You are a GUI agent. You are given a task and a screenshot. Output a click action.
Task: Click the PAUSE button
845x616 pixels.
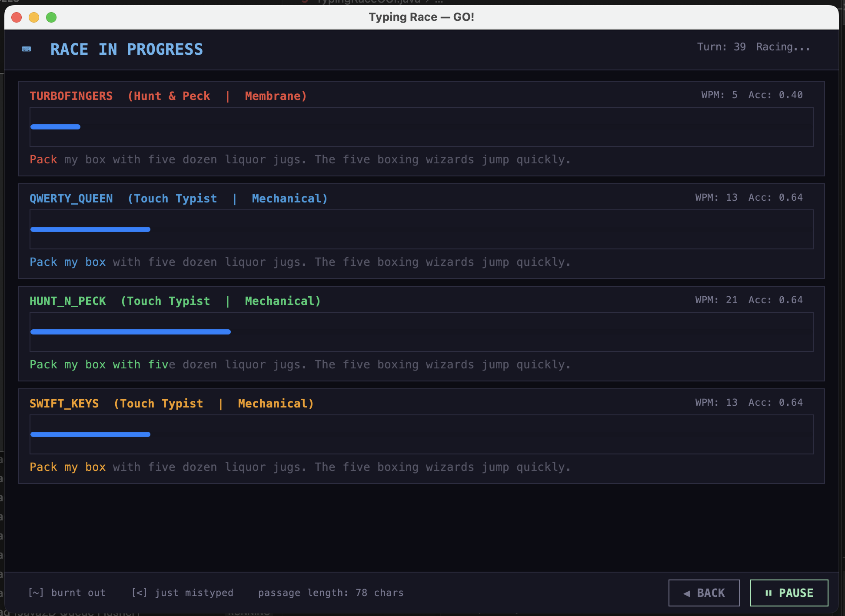[x=789, y=593]
